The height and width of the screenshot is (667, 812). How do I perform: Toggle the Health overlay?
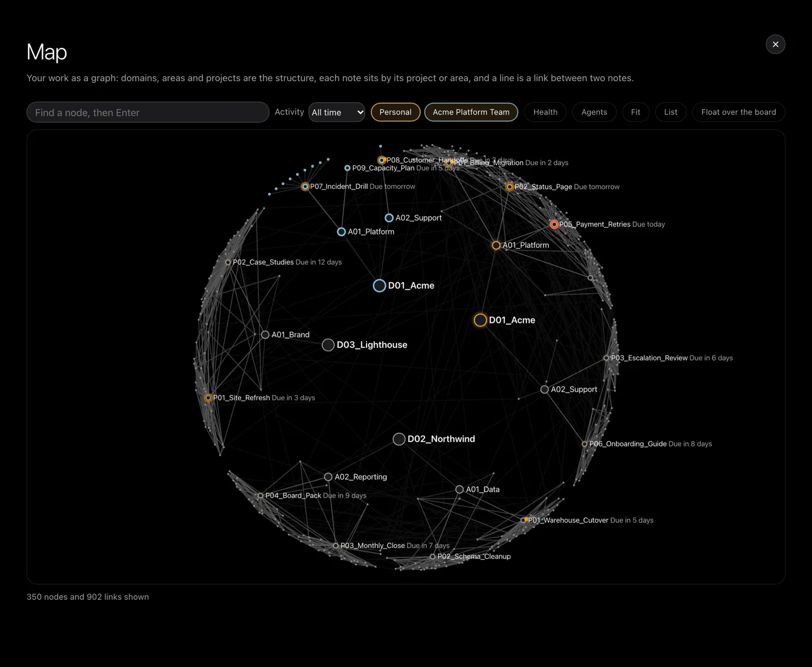coord(545,112)
